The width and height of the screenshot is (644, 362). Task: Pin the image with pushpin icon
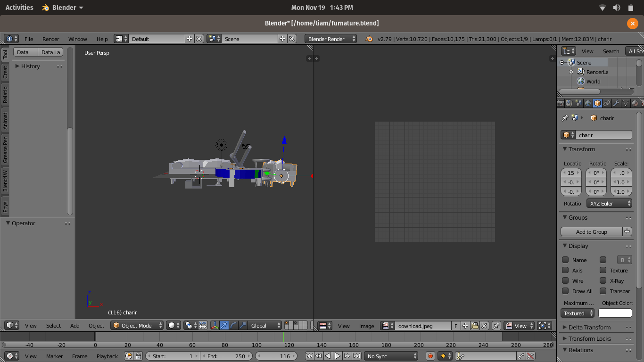coord(496,326)
